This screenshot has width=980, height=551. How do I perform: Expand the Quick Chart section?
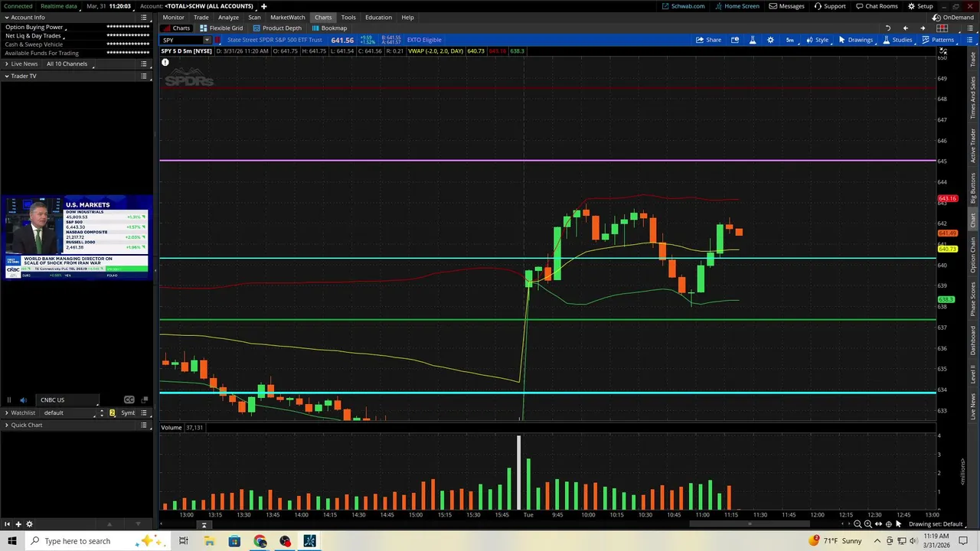point(7,425)
